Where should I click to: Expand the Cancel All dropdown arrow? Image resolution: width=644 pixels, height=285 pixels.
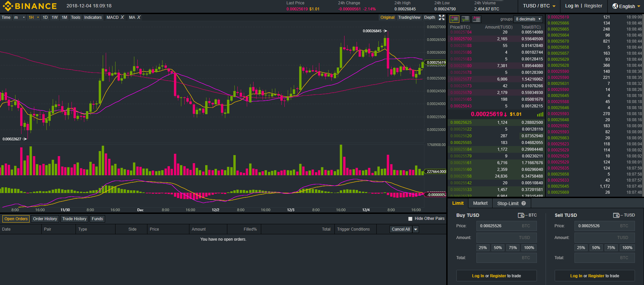pos(416,229)
